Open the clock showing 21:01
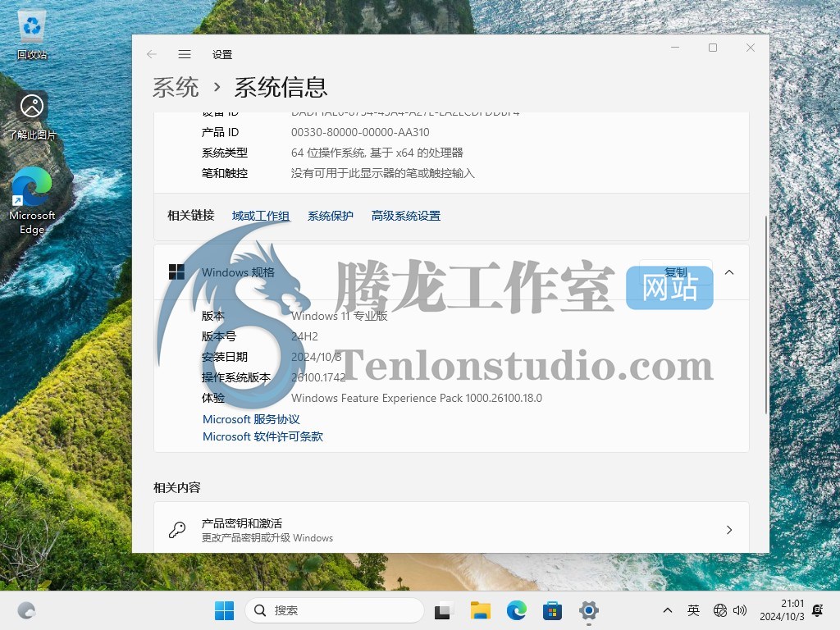The width and height of the screenshot is (840, 630). (782, 610)
